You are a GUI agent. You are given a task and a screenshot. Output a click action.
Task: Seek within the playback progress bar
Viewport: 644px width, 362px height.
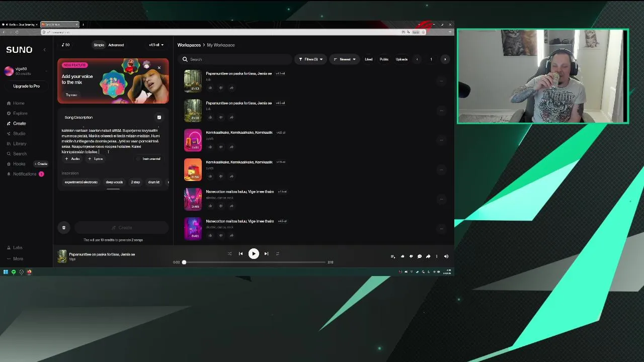(x=254, y=262)
